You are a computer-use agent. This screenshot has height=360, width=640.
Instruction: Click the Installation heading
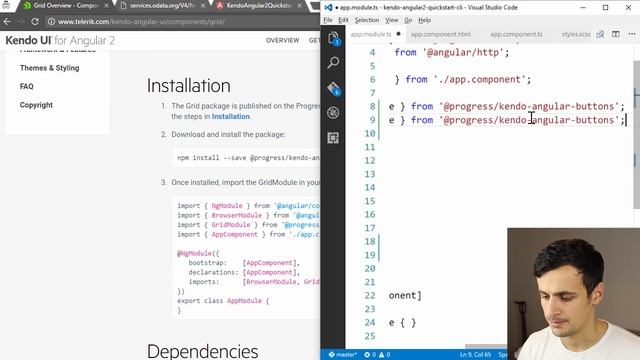tap(189, 86)
